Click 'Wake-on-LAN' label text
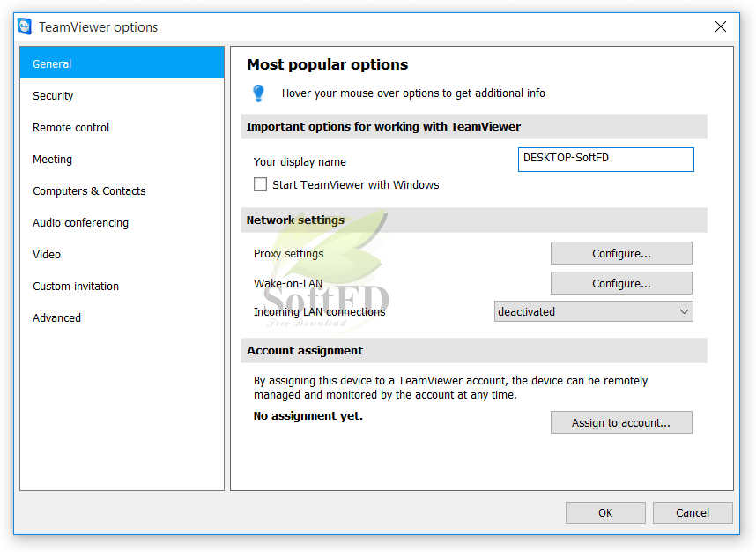 (288, 284)
